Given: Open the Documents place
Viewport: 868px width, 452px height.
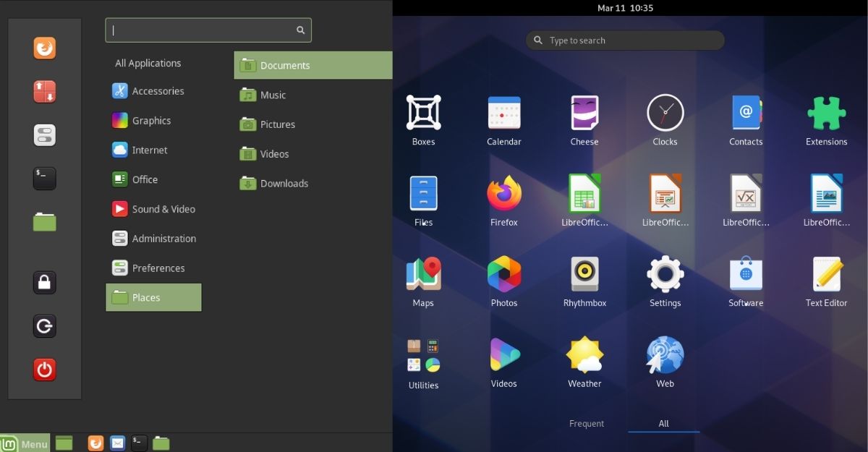Looking at the screenshot, I should (x=313, y=65).
